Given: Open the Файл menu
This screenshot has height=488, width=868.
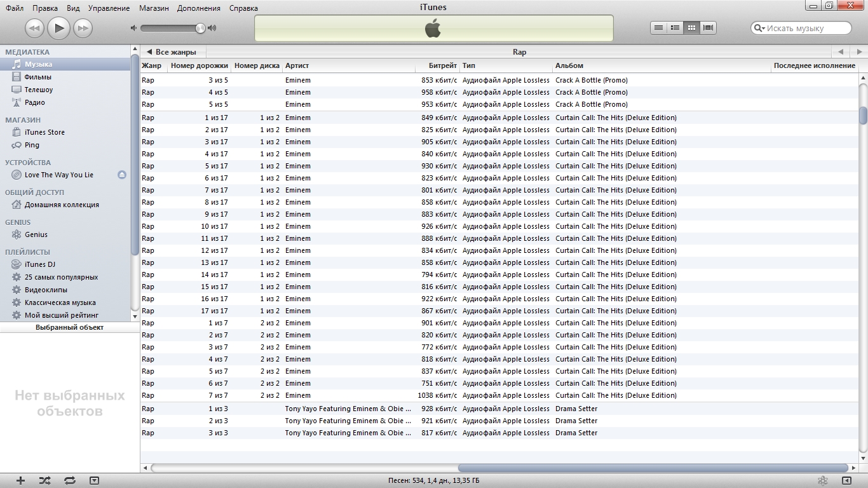Looking at the screenshot, I should click(x=15, y=8).
